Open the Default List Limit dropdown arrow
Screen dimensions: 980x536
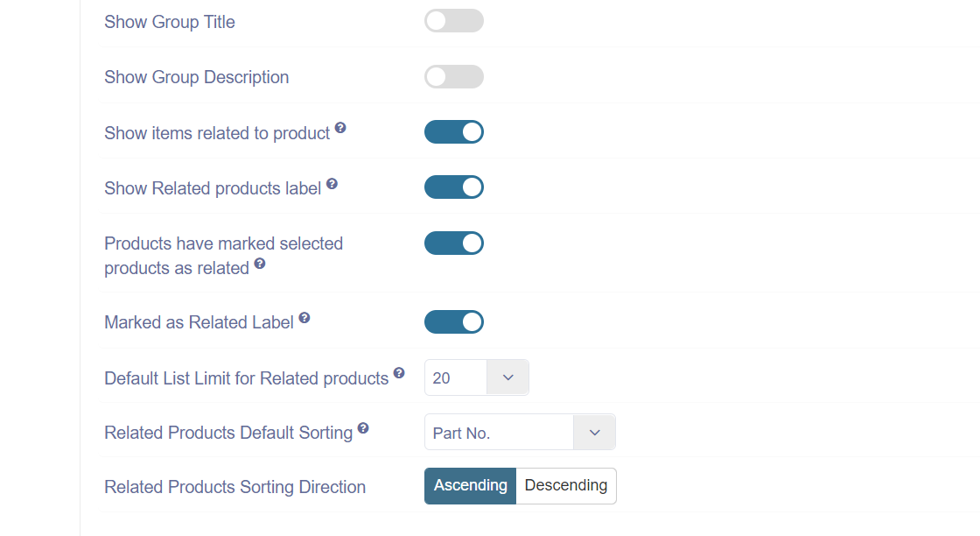[x=507, y=377]
